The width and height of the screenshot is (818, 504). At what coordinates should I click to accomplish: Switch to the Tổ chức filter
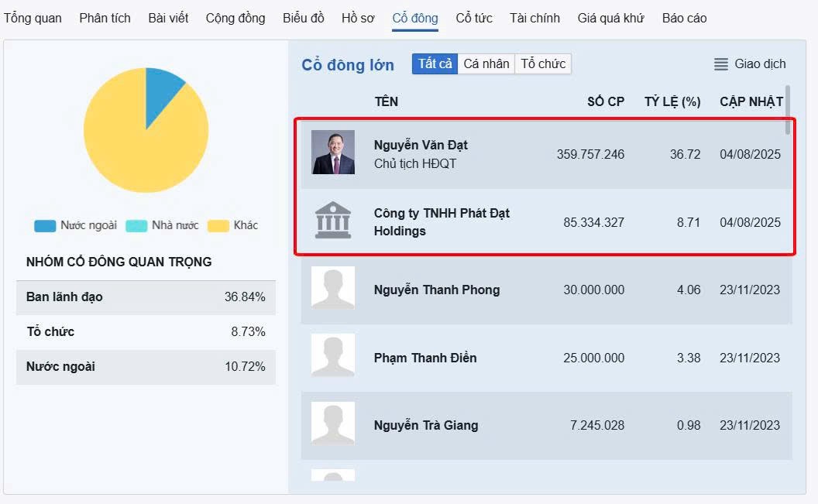542,63
